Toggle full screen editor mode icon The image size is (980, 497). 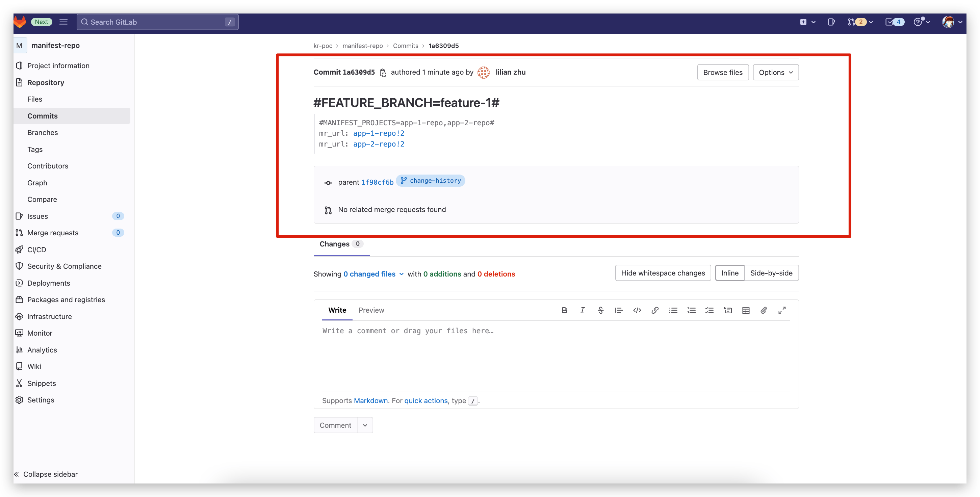[782, 310]
